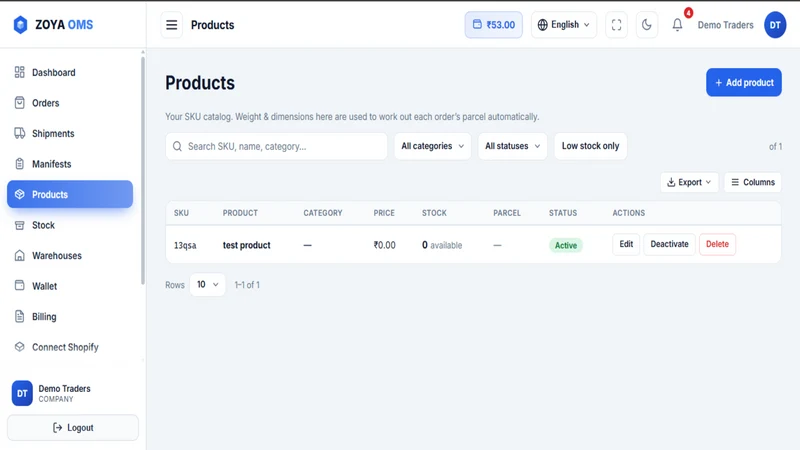This screenshot has height=450, width=800.
Task: Go to Dashboard in sidebar
Action: [70, 72]
